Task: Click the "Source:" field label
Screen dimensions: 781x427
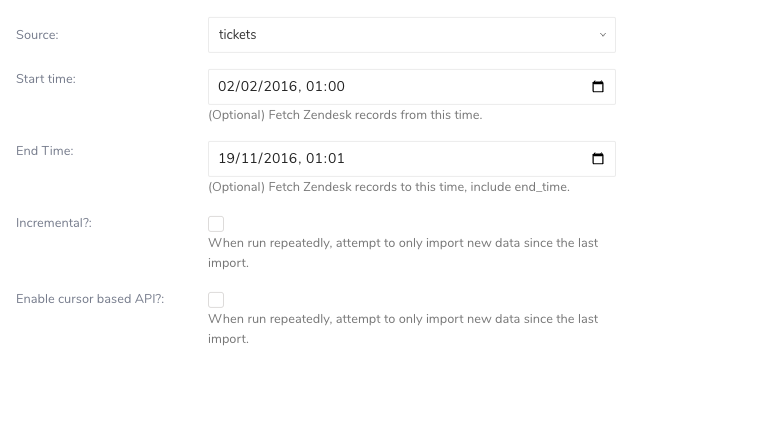Action: click(x=37, y=35)
